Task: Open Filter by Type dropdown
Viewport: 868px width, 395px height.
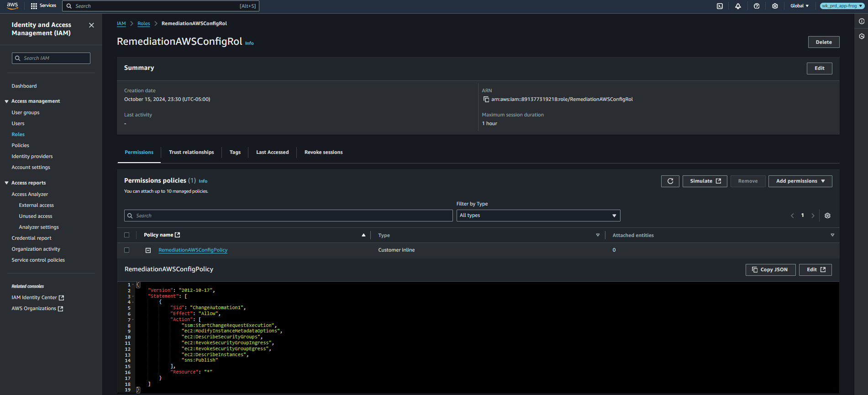Action: 538,216
